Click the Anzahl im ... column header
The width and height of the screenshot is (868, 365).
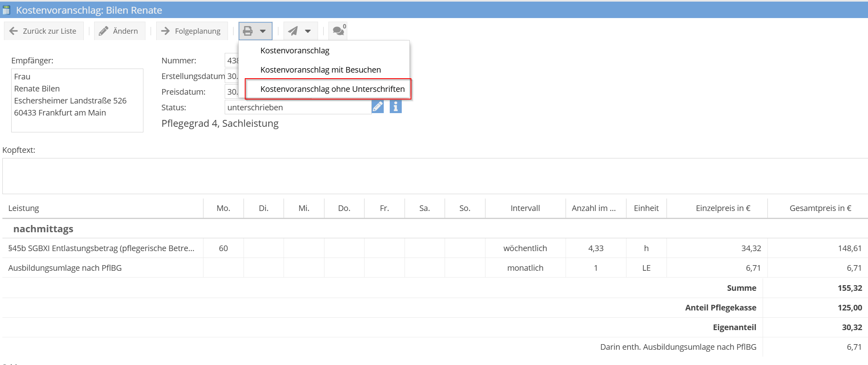click(x=596, y=208)
